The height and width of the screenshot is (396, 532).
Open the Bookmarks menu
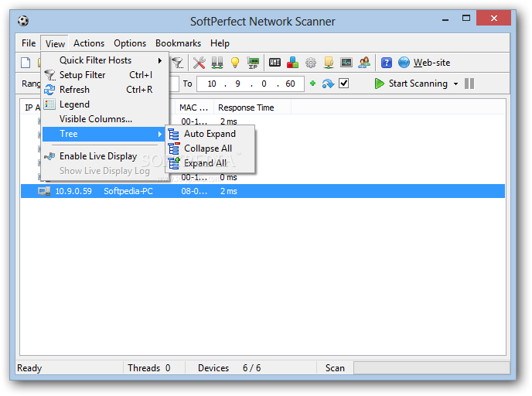tap(178, 43)
